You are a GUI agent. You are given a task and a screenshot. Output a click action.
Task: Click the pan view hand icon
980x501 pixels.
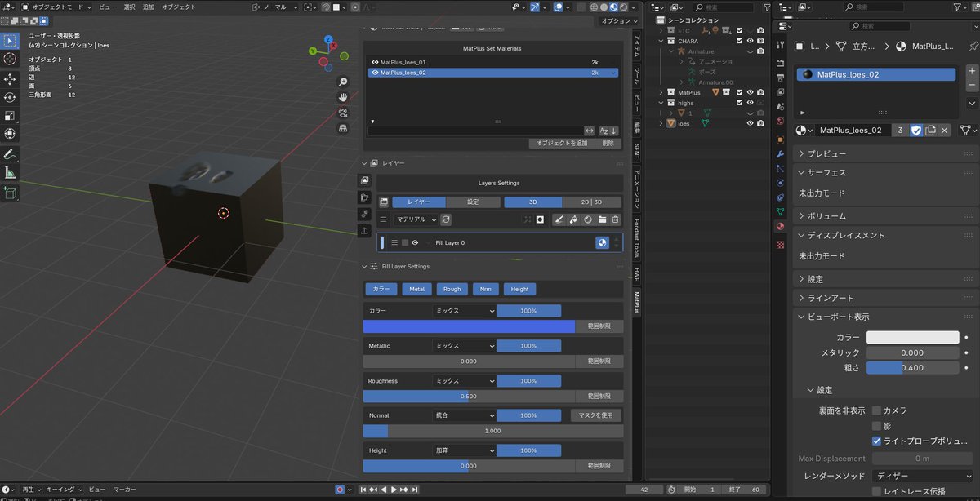pos(343,97)
